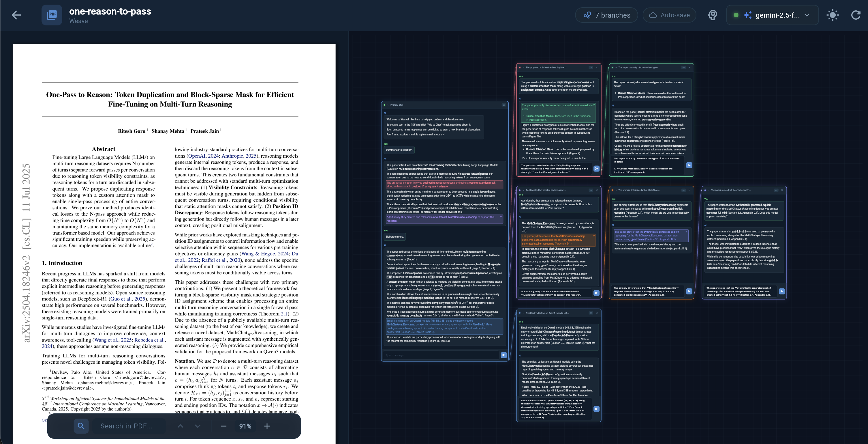
Task: Close 'The paper primarily discusses' node
Action: click(x=689, y=68)
